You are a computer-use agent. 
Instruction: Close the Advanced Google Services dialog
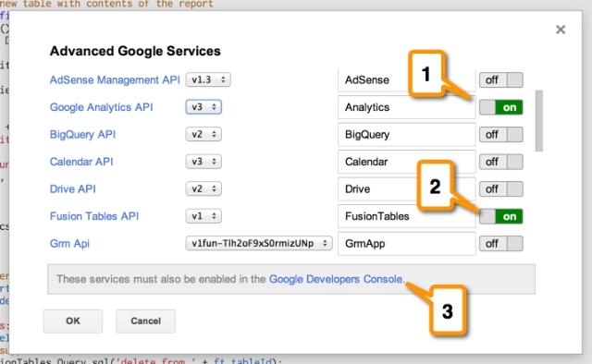click(x=561, y=30)
